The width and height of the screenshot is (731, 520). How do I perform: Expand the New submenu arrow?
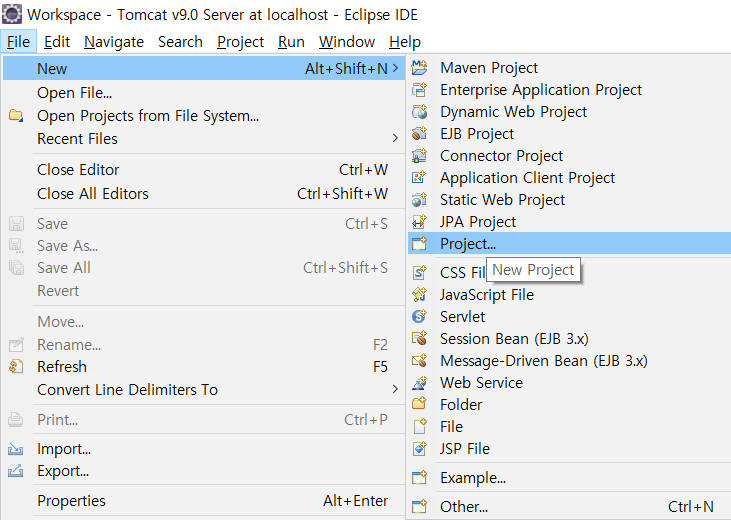[x=395, y=68]
